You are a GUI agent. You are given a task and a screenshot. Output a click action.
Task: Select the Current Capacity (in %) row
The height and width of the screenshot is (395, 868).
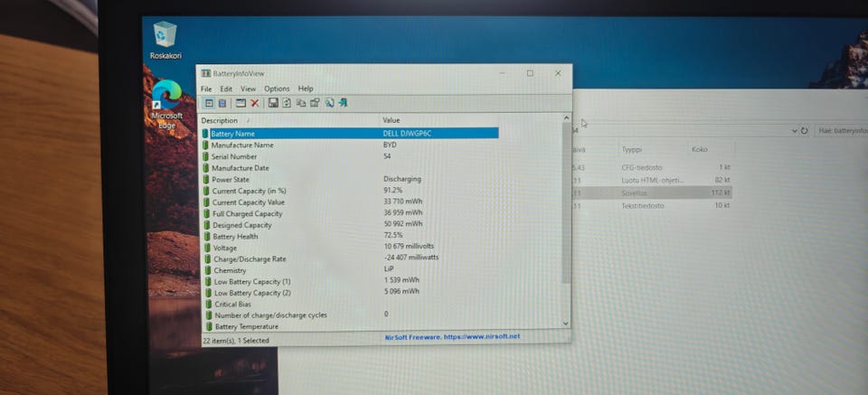pyautogui.click(x=351, y=191)
